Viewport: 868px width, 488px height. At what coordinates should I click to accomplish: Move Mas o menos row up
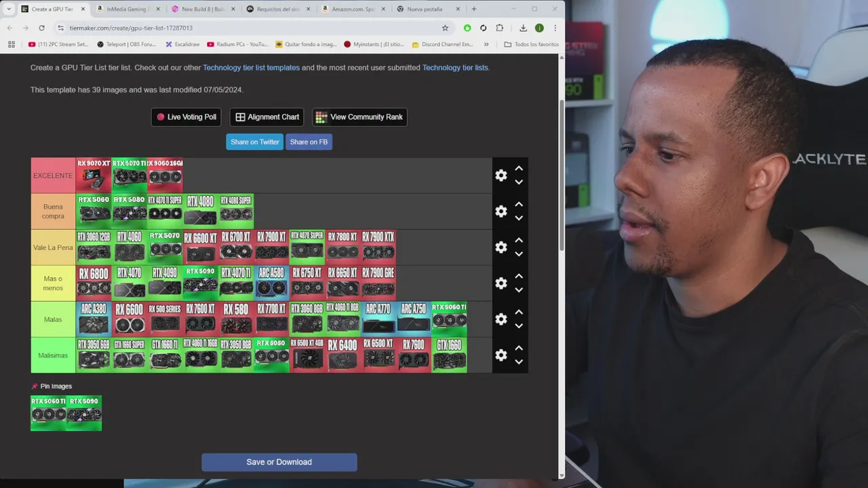click(x=519, y=277)
